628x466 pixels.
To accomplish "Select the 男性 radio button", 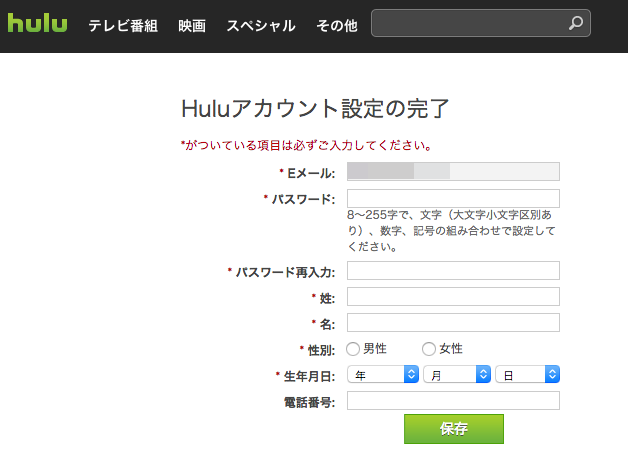I will click(353, 349).
